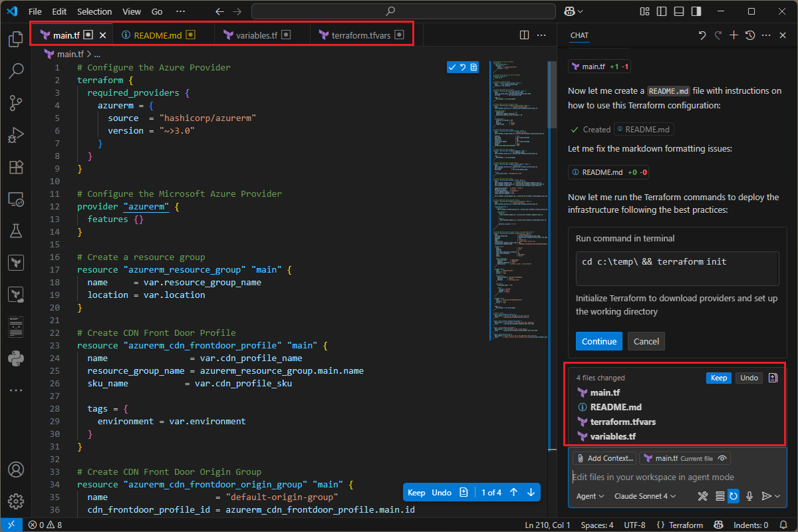Screen dimensions: 798x532
Task: Open the Selection menu
Action: tap(94, 11)
